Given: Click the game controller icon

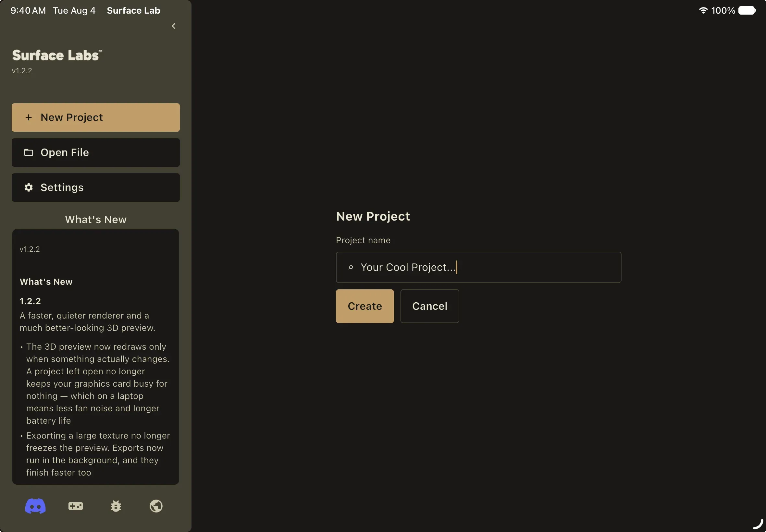Looking at the screenshot, I should 76,506.
